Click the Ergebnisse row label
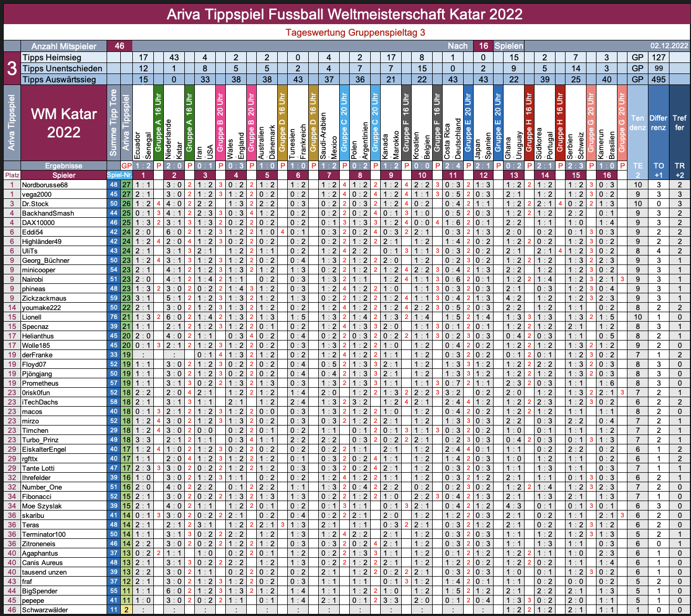This screenshot has height=616, width=691. pyautogui.click(x=63, y=165)
